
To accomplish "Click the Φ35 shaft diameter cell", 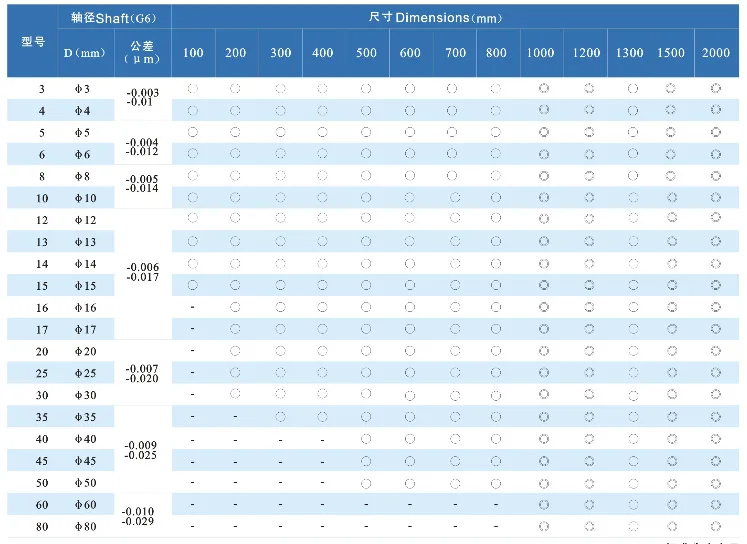I will tap(85, 417).
